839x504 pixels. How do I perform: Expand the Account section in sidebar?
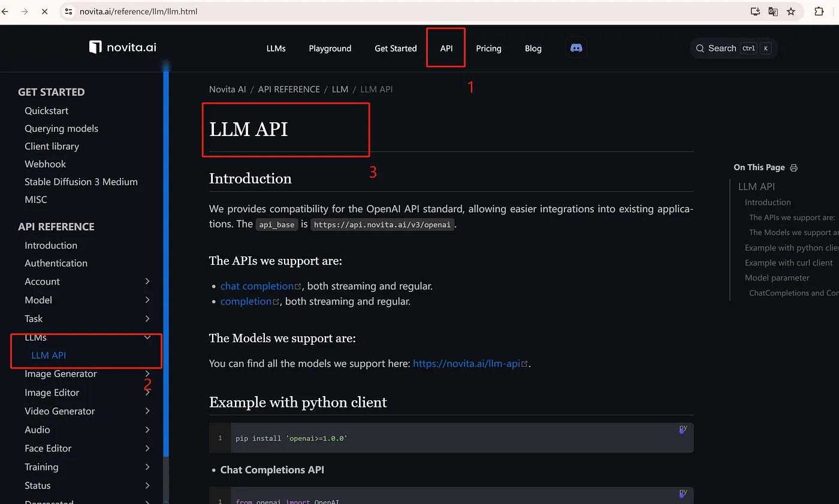147,281
